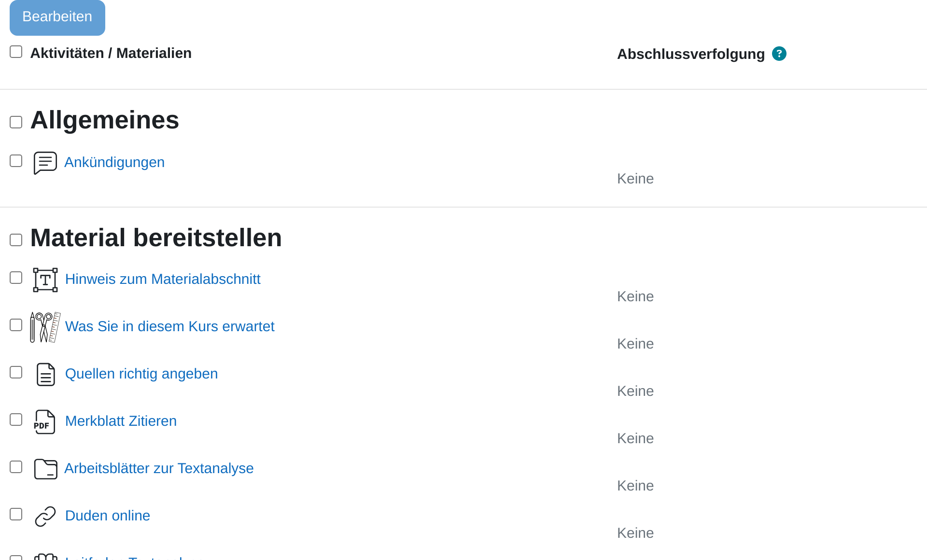Open the Ankündigungen link
This screenshot has width=927, height=560.
[114, 162]
